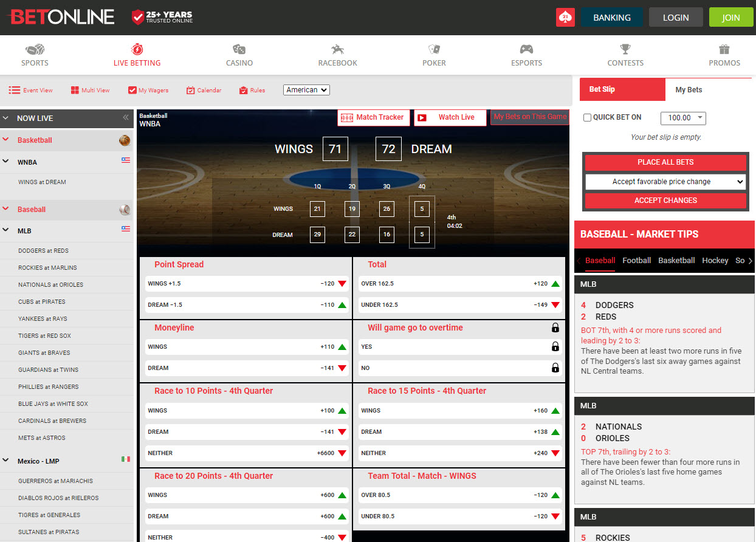Click the Watch Live button
Viewport: 756px width, 542px height.
(x=450, y=118)
